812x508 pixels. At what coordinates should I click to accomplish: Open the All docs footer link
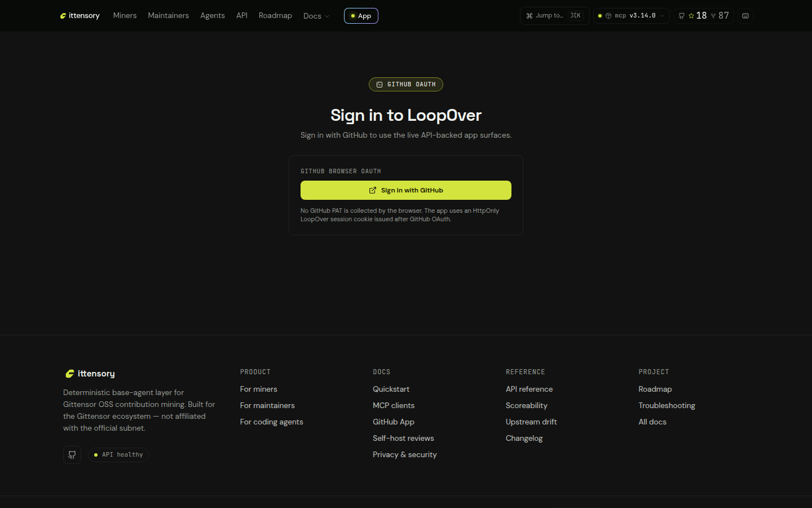click(652, 422)
